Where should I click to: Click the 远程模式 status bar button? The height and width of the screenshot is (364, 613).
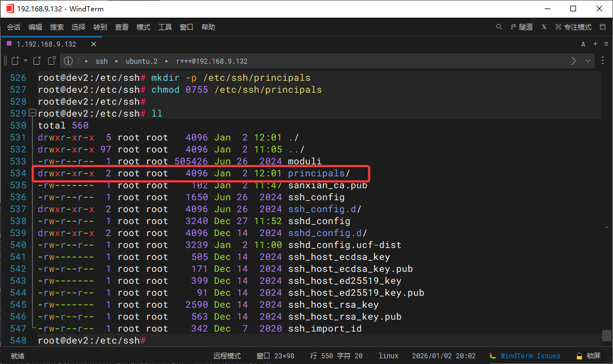coord(227,355)
